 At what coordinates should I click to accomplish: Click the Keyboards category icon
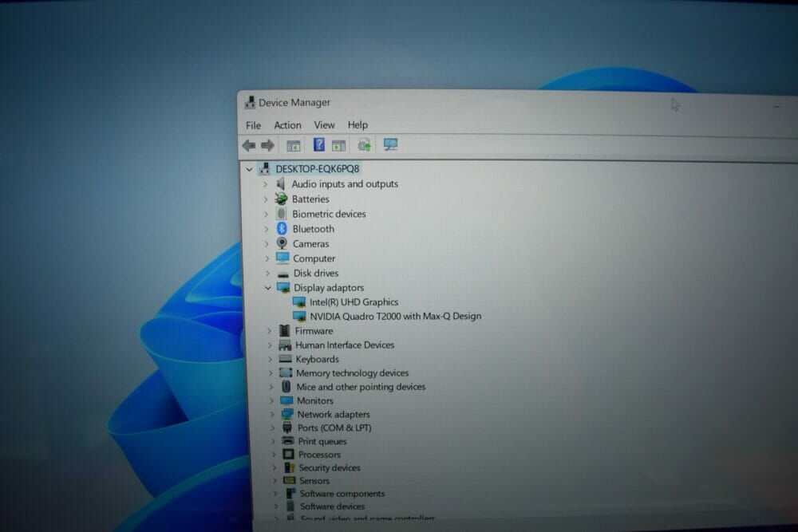point(286,359)
